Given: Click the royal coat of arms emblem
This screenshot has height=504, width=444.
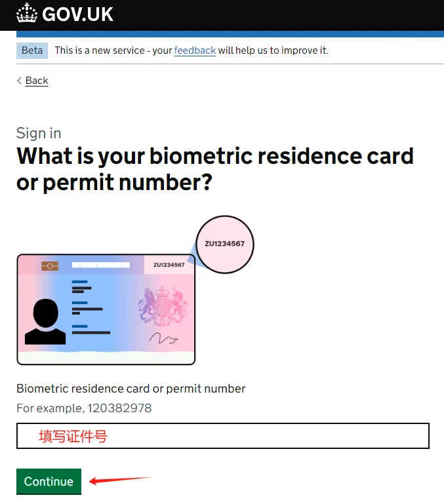Looking at the screenshot, I should coord(163,307).
